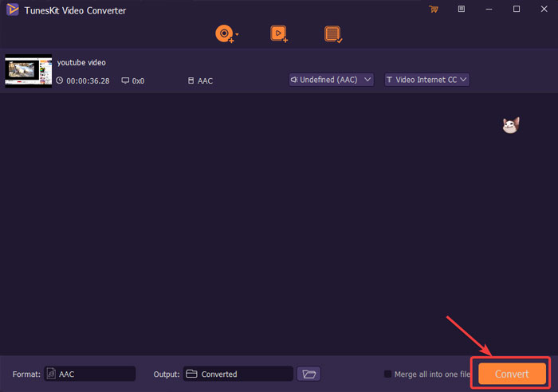Viewport: 558px width, 392px height.
Task: Expand the Video Internet CC subtitle dropdown
Action: point(426,80)
